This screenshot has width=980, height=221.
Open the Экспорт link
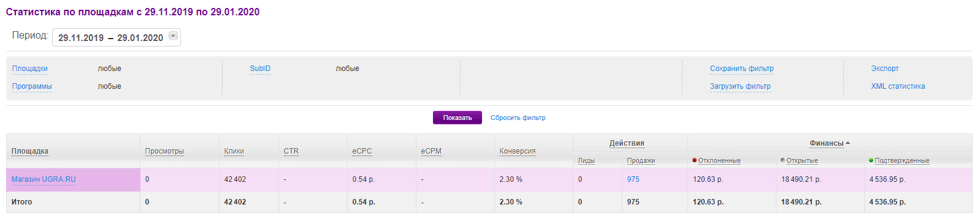click(x=884, y=69)
